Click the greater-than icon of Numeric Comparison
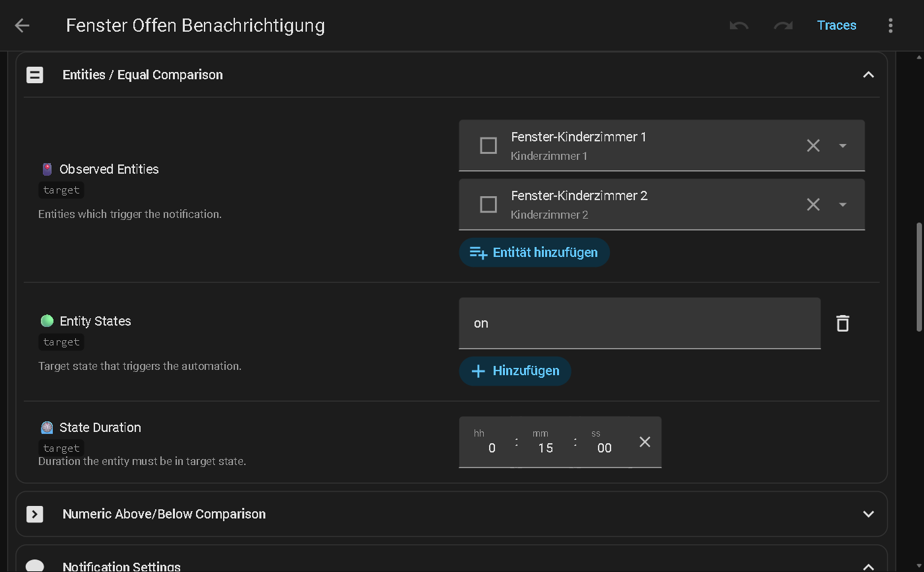The height and width of the screenshot is (572, 924). pyautogui.click(x=34, y=514)
